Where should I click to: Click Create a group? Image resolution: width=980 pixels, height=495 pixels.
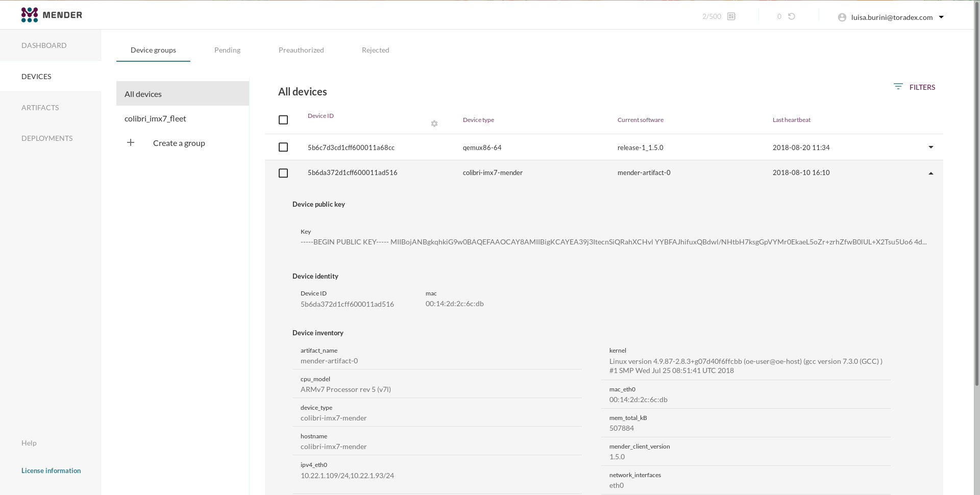coord(179,143)
